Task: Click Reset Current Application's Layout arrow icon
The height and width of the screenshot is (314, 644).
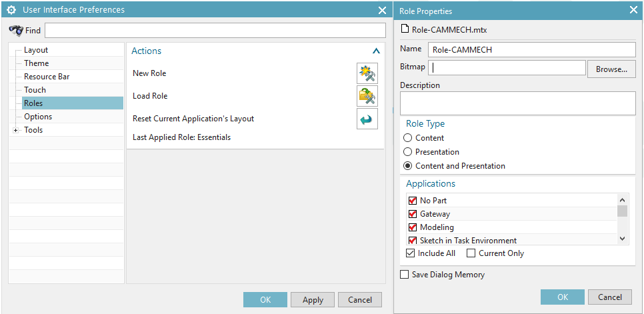Action: coord(367,119)
